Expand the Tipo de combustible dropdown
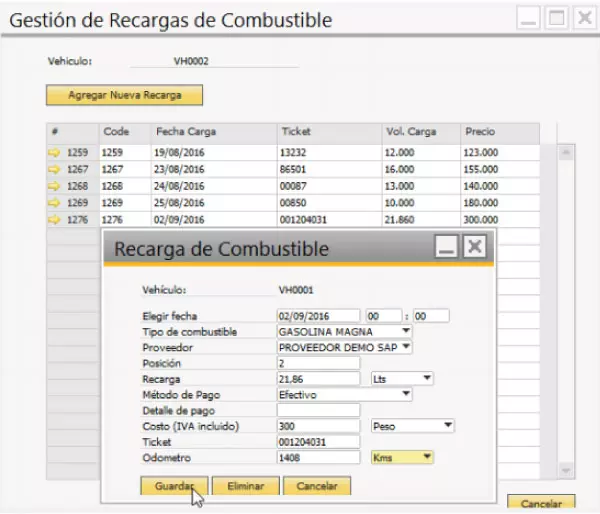Image resolution: width=600 pixels, height=514 pixels. (405, 331)
